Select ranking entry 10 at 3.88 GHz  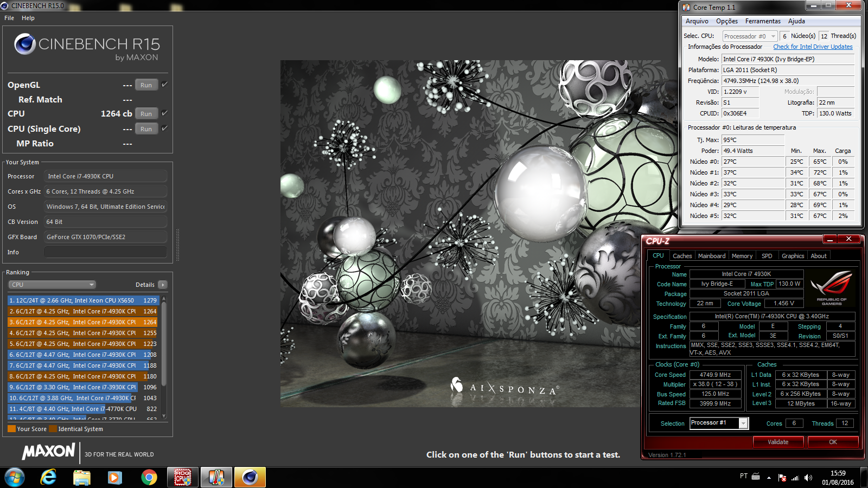pos(83,398)
